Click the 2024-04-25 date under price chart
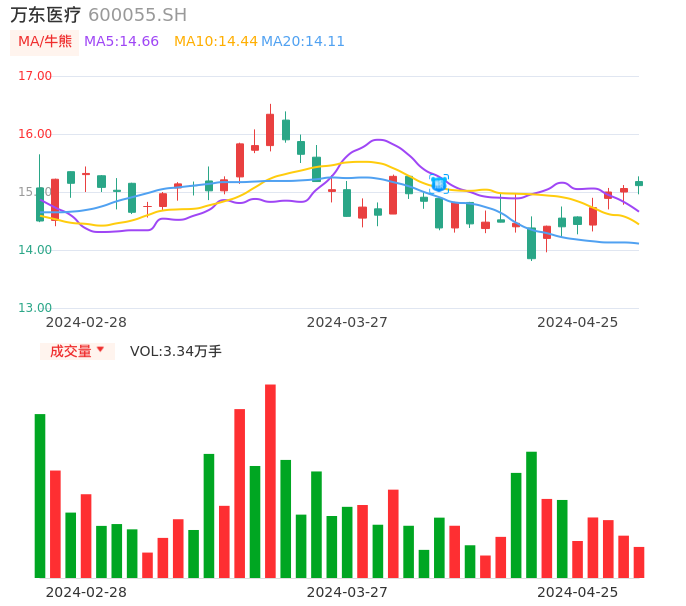This screenshot has width=686, height=606. pyautogui.click(x=578, y=322)
